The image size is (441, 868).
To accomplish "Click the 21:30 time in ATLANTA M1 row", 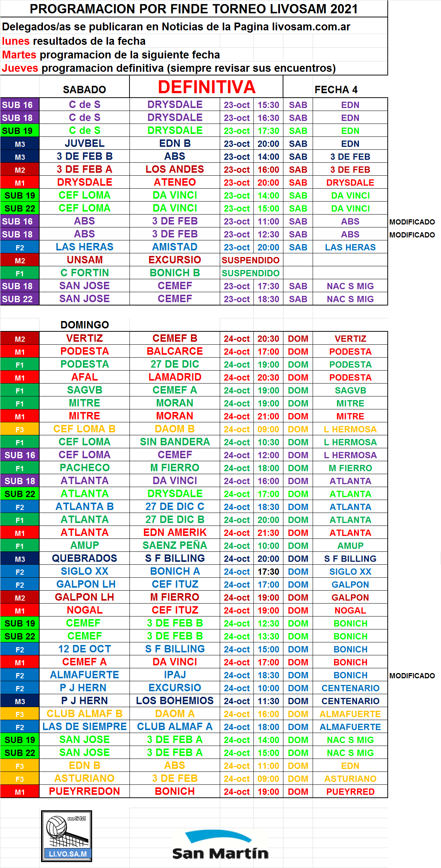I will [x=268, y=533].
